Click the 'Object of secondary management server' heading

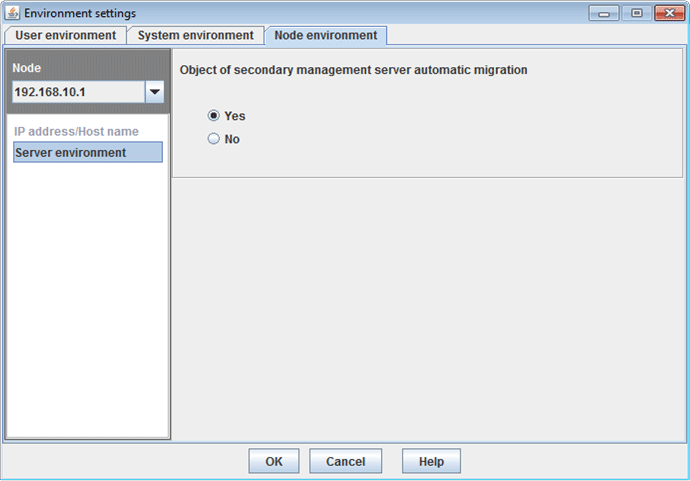tap(353, 70)
